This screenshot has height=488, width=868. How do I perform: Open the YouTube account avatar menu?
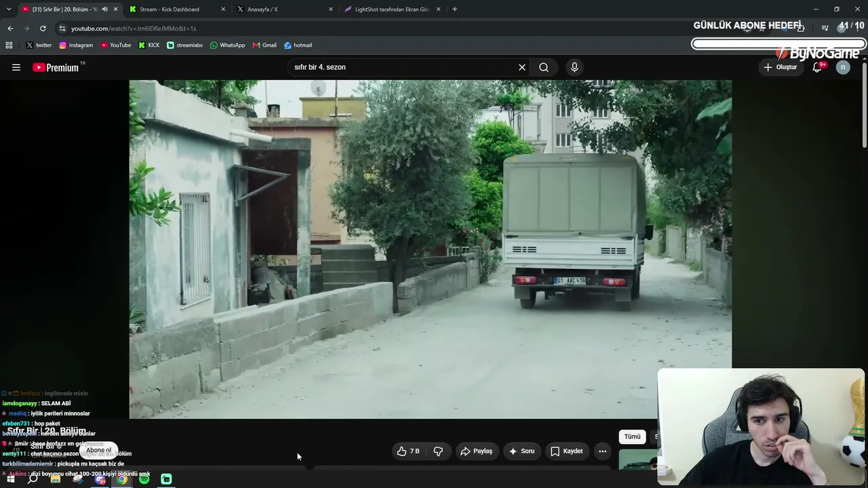click(x=843, y=67)
